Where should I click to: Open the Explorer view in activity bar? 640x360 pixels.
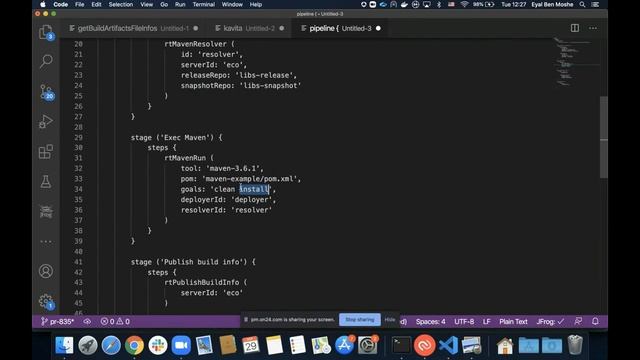(x=46, y=33)
